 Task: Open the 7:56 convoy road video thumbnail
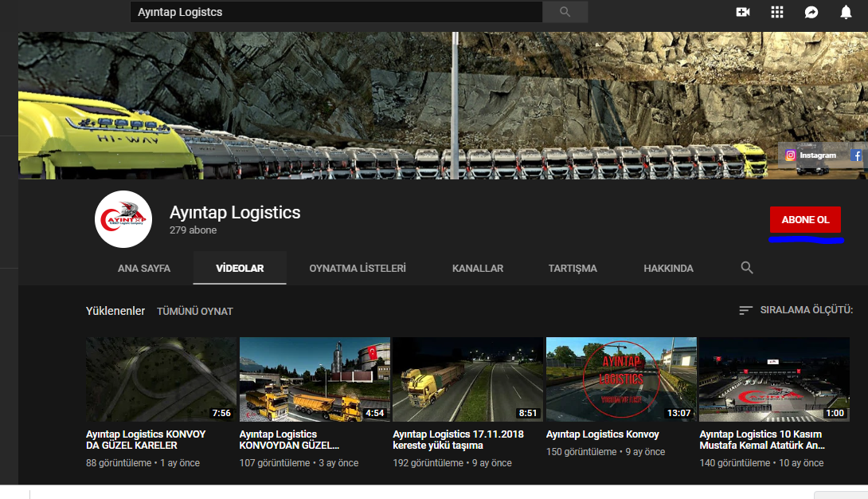161,379
